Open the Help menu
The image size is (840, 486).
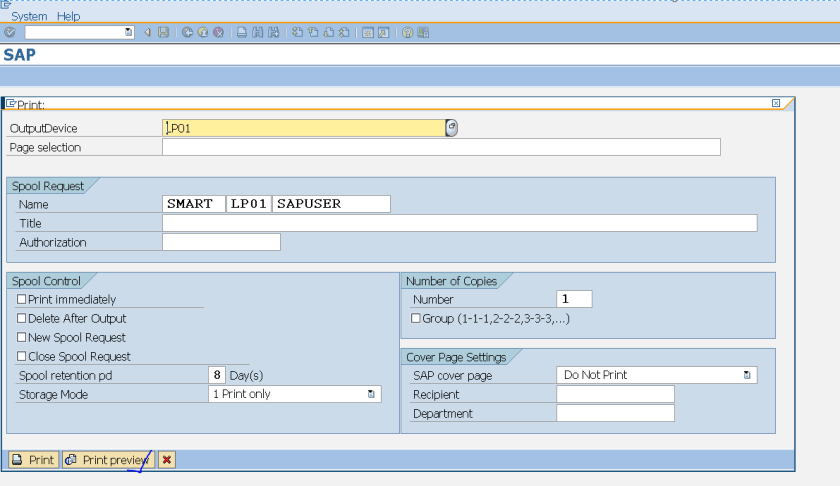pyautogui.click(x=69, y=17)
